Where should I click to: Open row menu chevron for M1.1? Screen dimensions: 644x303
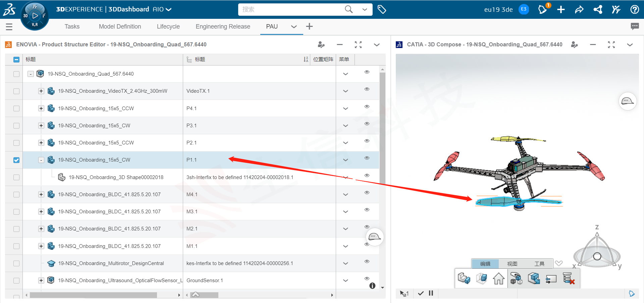pos(345,246)
